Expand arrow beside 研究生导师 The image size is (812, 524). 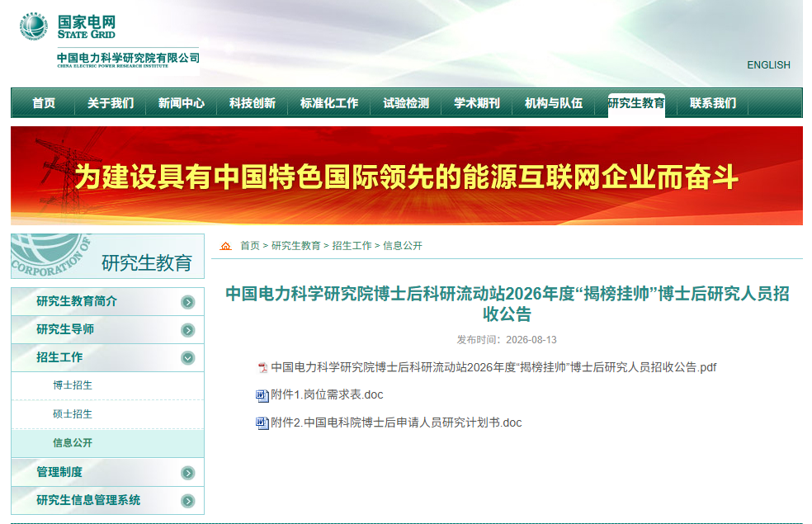coord(188,330)
